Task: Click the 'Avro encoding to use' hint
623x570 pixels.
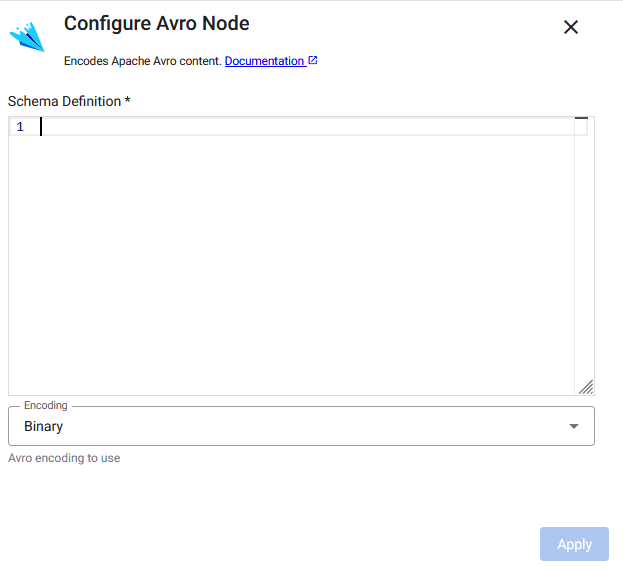Action: [x=64, y=458]
